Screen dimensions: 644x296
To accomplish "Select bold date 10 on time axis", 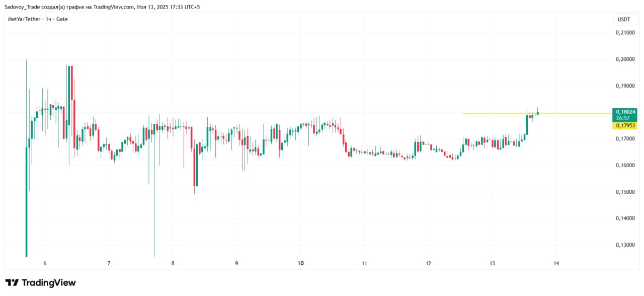I will pos(300,263).
